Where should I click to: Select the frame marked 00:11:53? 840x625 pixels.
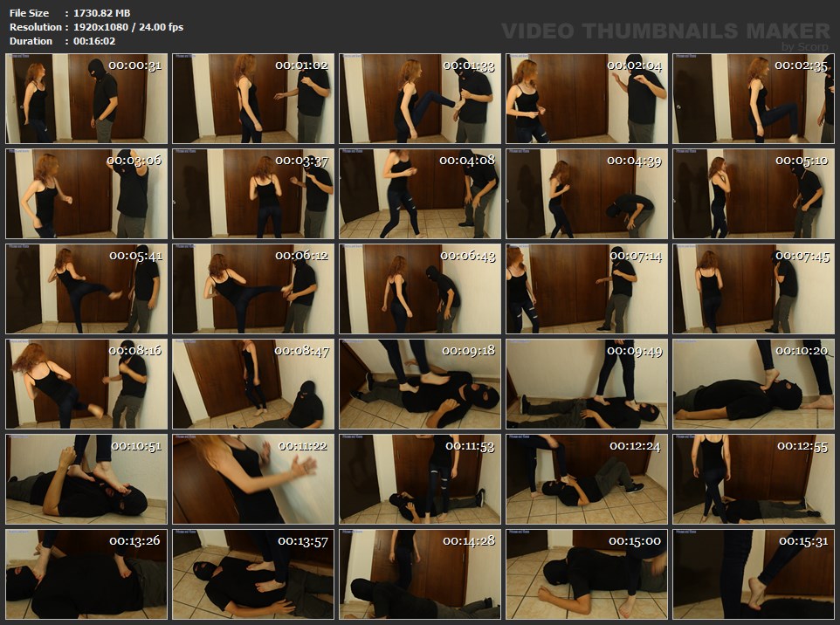pyautogui.click(x=420, y=479)
